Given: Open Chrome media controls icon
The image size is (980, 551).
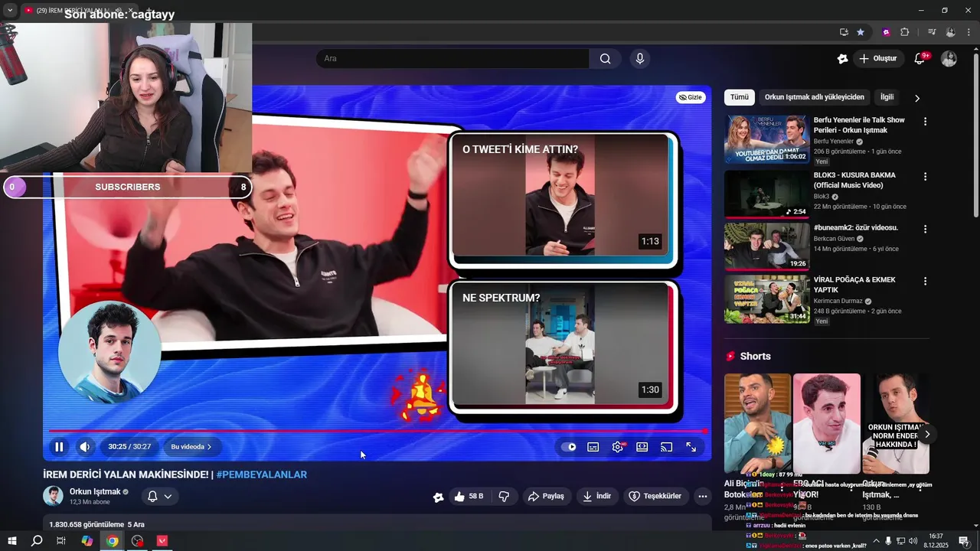Looking at the screenshot, I should [932, 32].
